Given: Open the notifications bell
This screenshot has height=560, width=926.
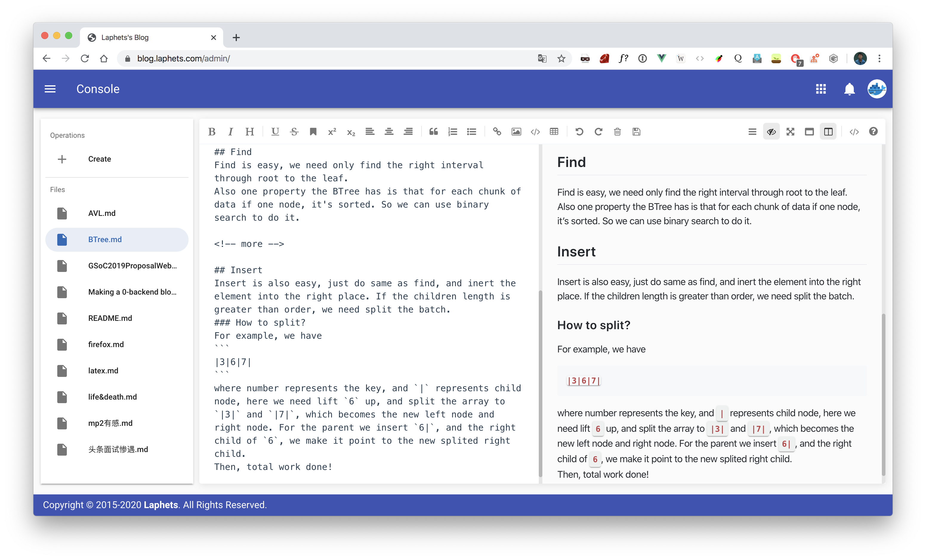Looking at the screenshot, I should click(x=849, y=89).
